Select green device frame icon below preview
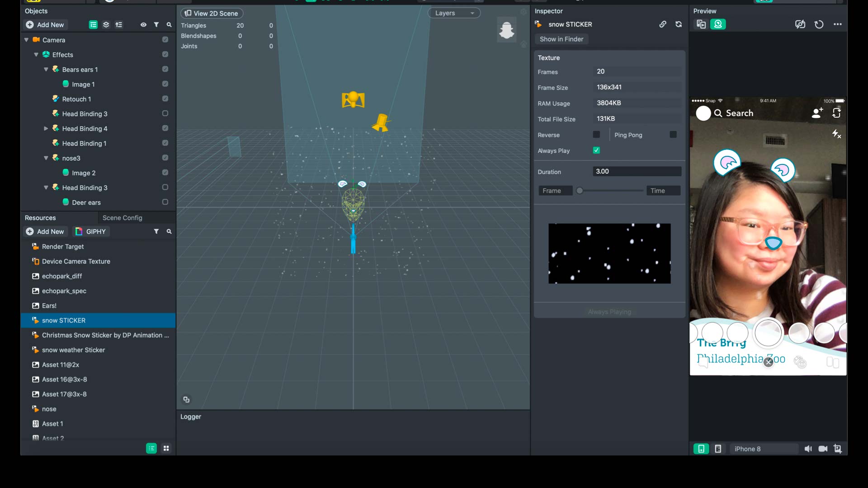 tap(701, 449)
